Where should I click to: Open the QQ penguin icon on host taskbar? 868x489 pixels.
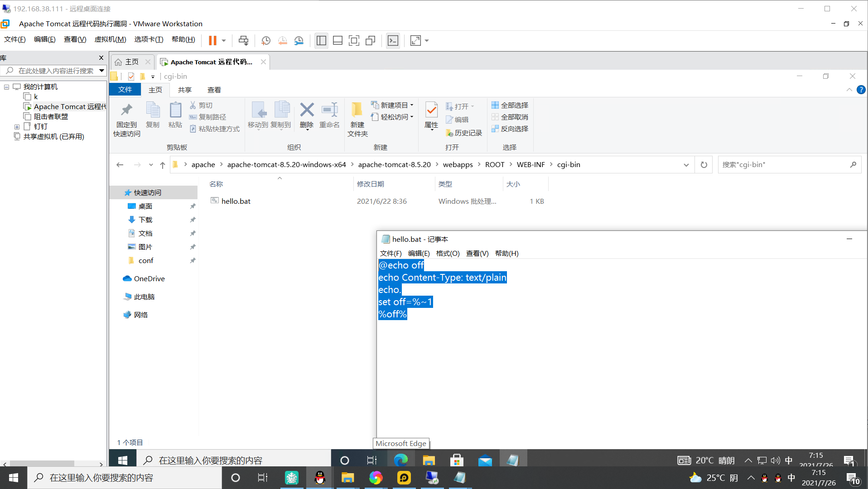(320, 478)
